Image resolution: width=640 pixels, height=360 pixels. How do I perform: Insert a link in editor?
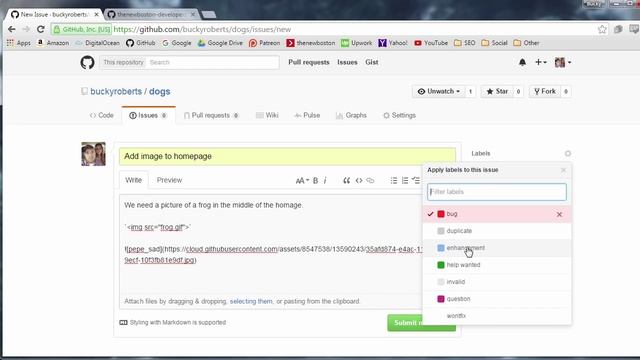point(370,180)
